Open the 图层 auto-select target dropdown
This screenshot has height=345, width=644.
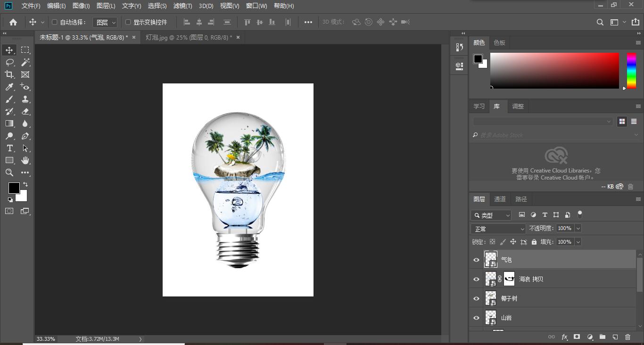click(x=105, y=22)
